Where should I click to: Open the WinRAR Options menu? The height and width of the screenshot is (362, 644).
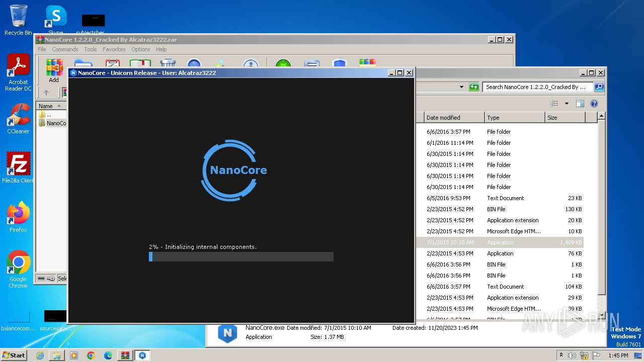pyautogui.click(x=141, y=49)
